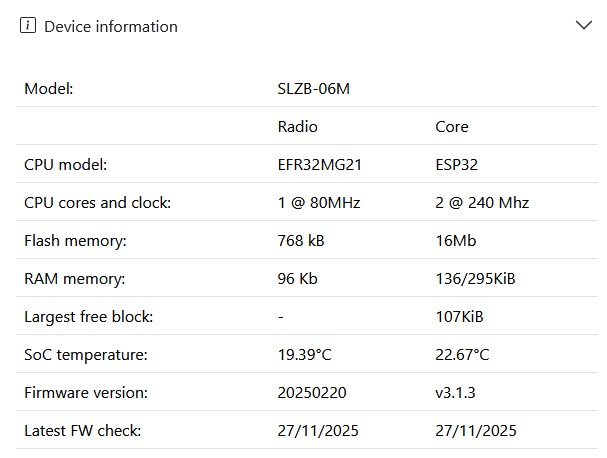Screen dimensions: 607x458
Task: Select the SLZB-06M model value
Action: coord(313,88)
